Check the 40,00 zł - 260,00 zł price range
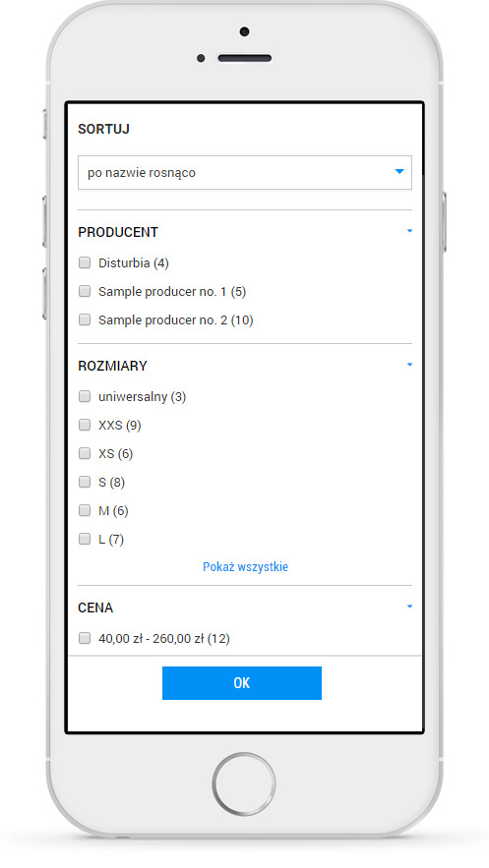 pyautogui.click(x=85, y=638)
